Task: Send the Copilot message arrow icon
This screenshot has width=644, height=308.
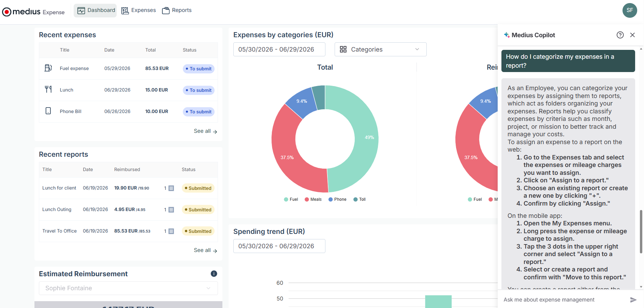Action: pos(633,300)
